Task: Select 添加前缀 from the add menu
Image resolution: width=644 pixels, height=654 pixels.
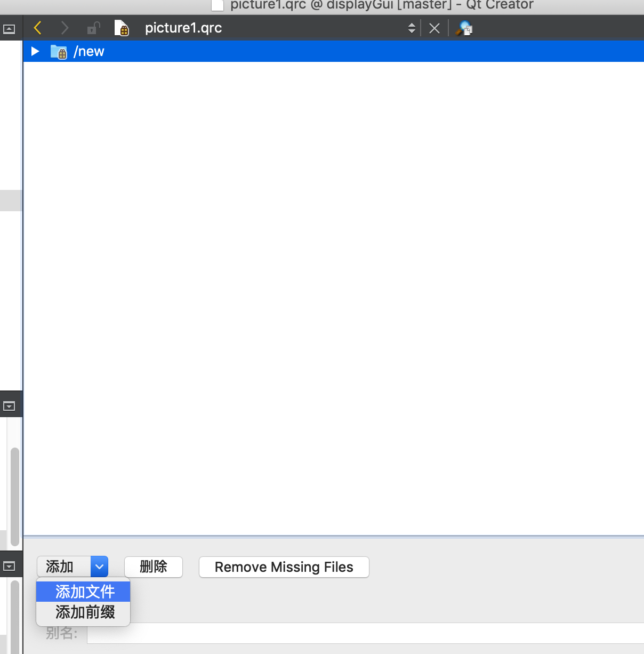Action: (83, 612)
